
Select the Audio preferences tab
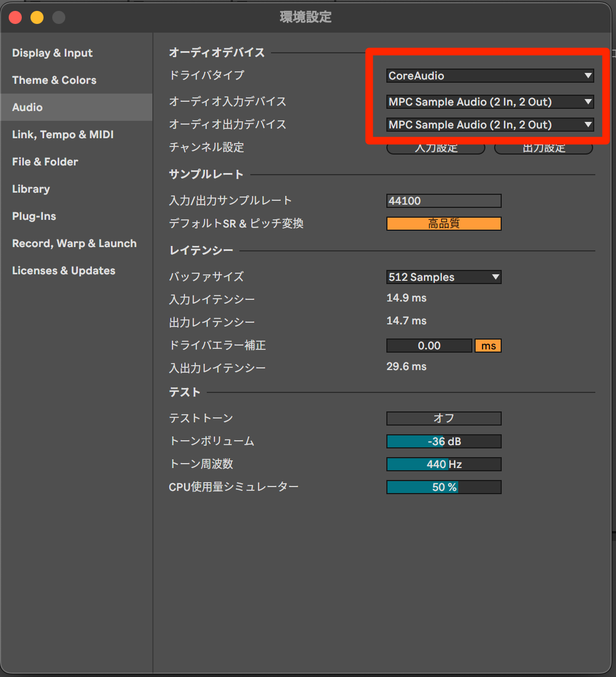click(x=27, y=107)
